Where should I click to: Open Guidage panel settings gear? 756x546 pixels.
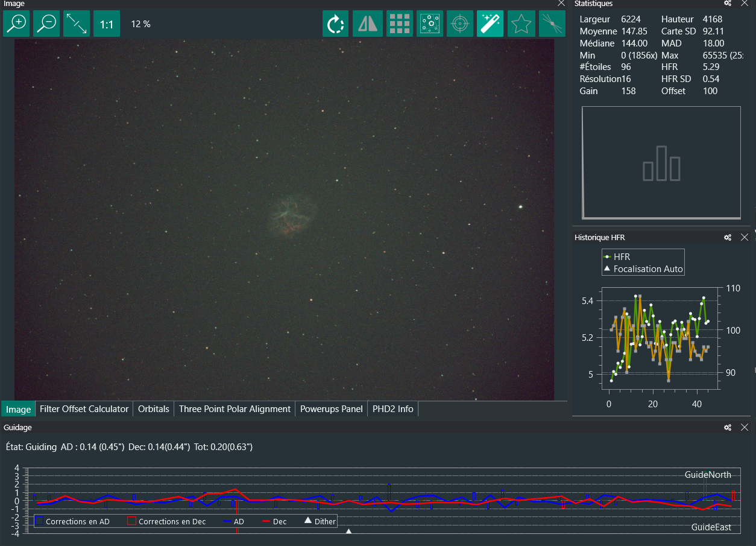pos(728,428)
